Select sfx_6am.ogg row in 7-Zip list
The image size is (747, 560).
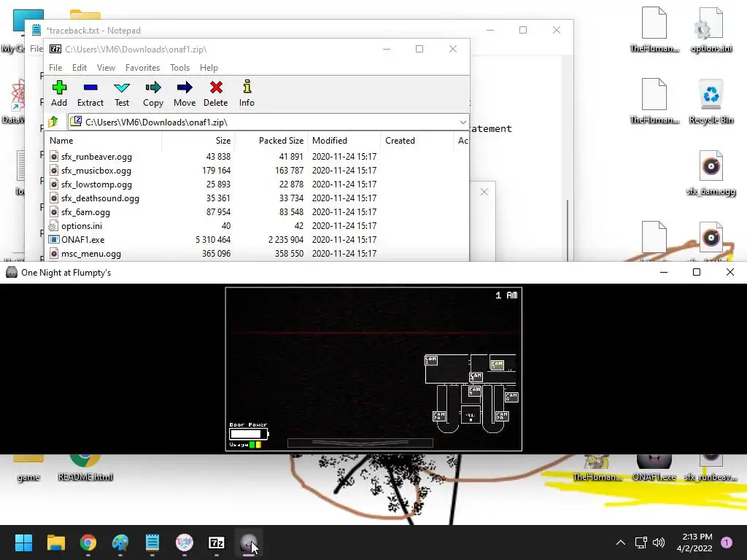[258, 212]
